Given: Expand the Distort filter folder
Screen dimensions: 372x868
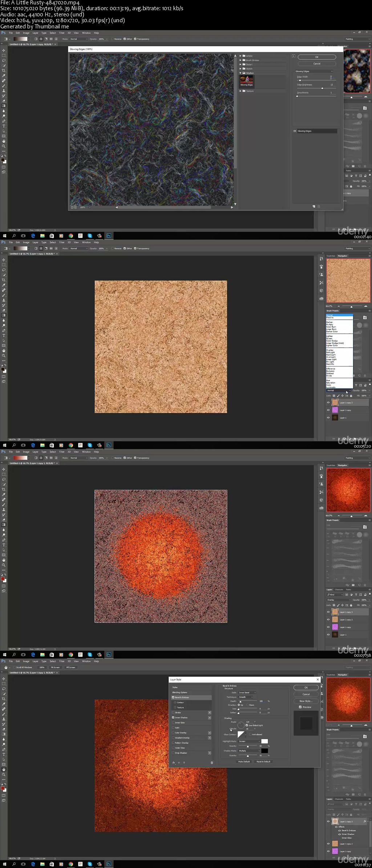Looking at the screenshot, I should click(x=240, y=64).
